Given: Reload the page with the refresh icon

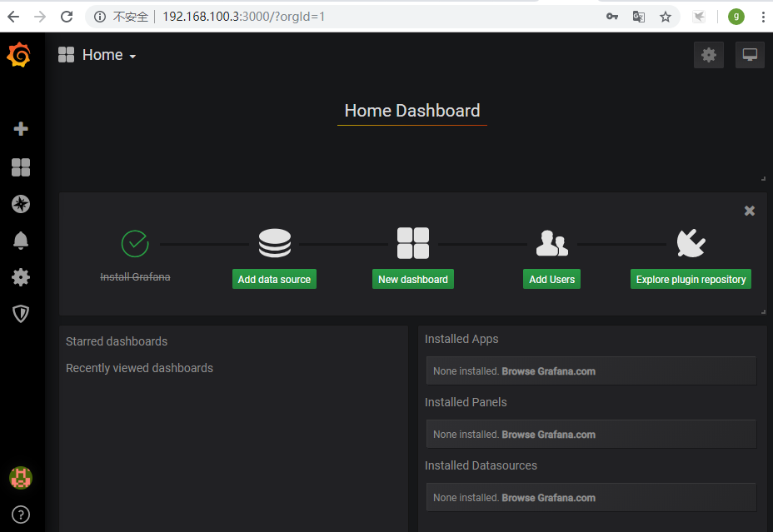Looking at the screenshot, I should pyautogui.click(x=67, y=17).
